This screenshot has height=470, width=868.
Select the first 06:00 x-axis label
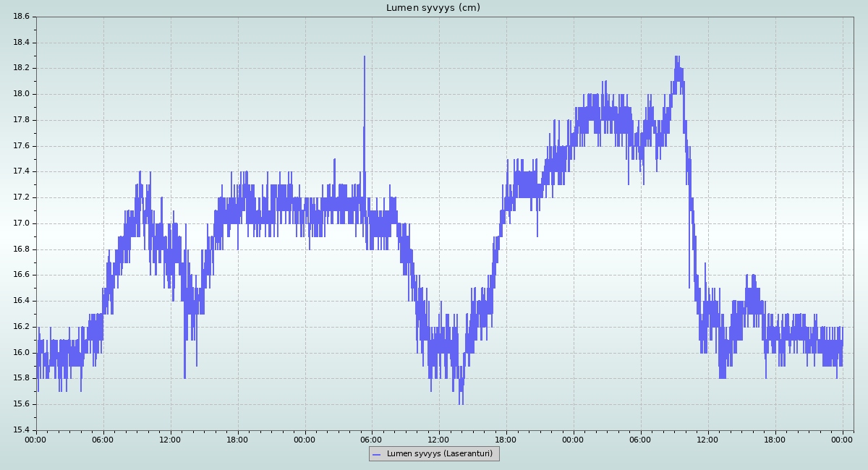coord(103,439)
